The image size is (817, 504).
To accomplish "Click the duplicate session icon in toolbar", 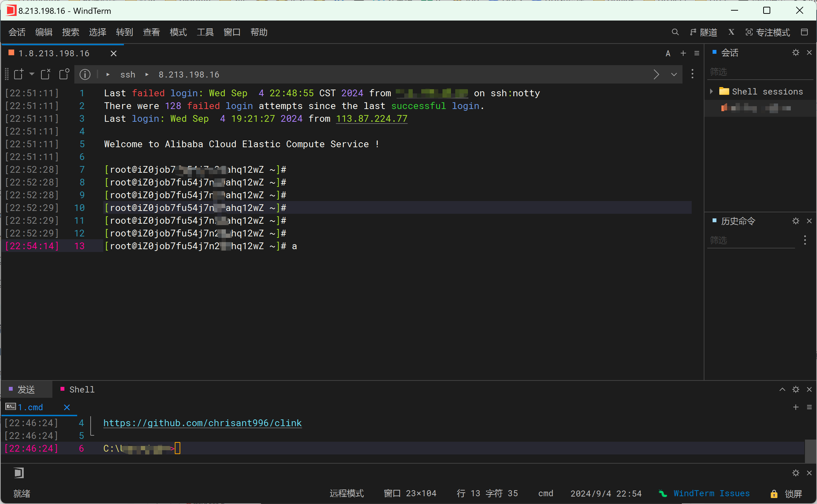I will [x=64, y=74].
